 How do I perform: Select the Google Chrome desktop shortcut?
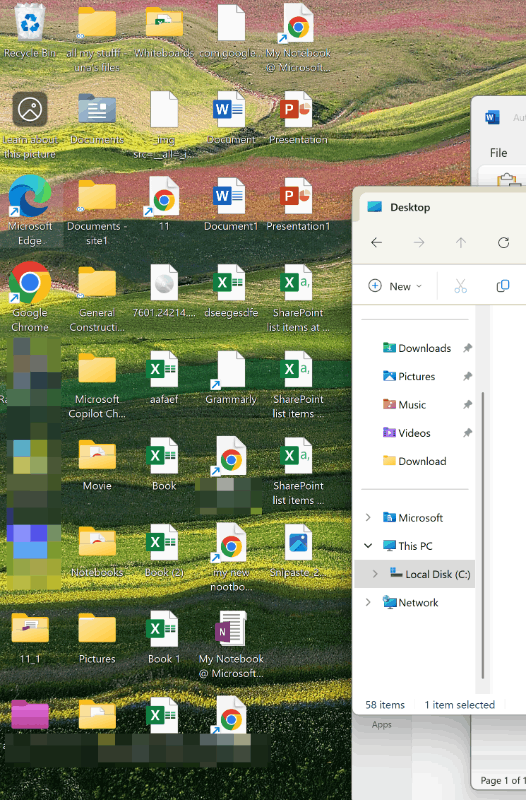click(x=30, y=297)
